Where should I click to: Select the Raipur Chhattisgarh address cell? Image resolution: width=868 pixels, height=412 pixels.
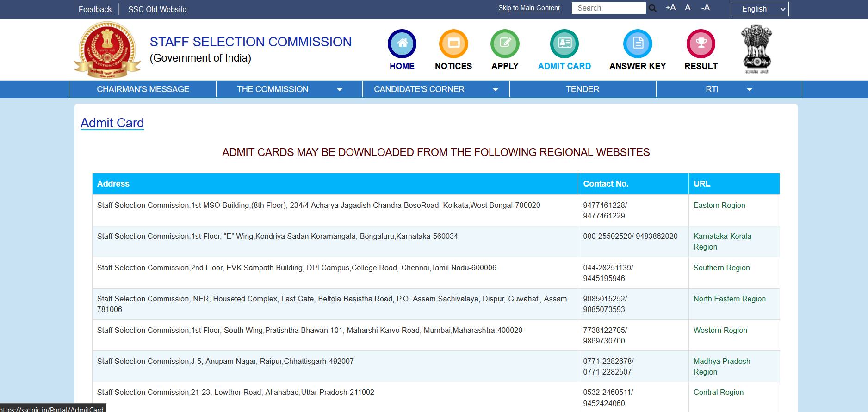(335, 367)
